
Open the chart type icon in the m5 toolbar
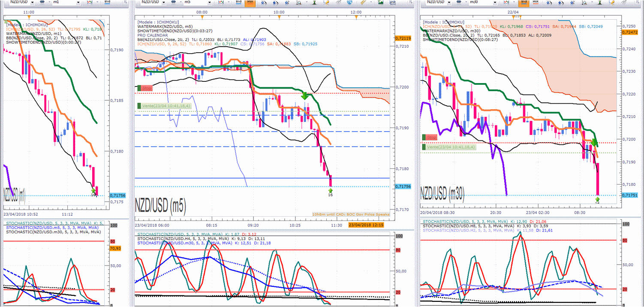click(221, 2)
